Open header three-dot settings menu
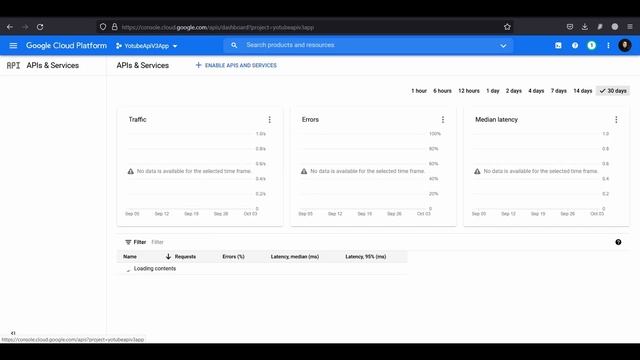640x360 pixels. click(x=608, y=45)
